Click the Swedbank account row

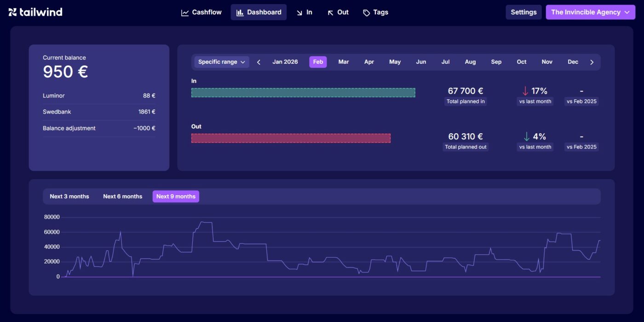(x=99, y=112)
